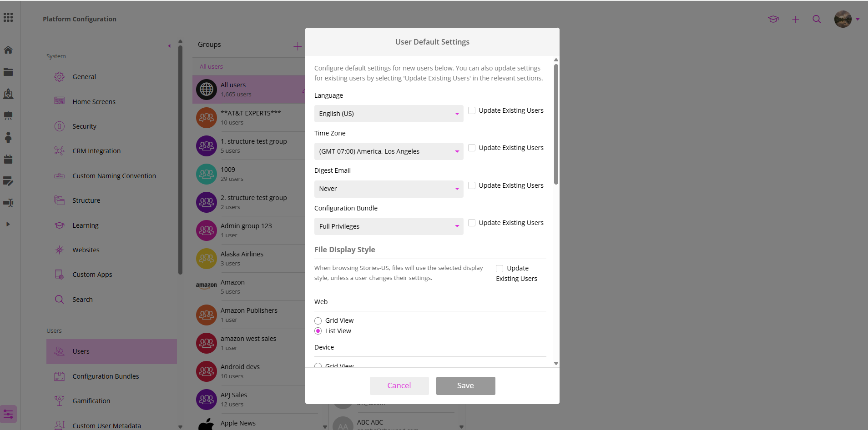Click the plus icon in top bar

(x=795, y=19)
